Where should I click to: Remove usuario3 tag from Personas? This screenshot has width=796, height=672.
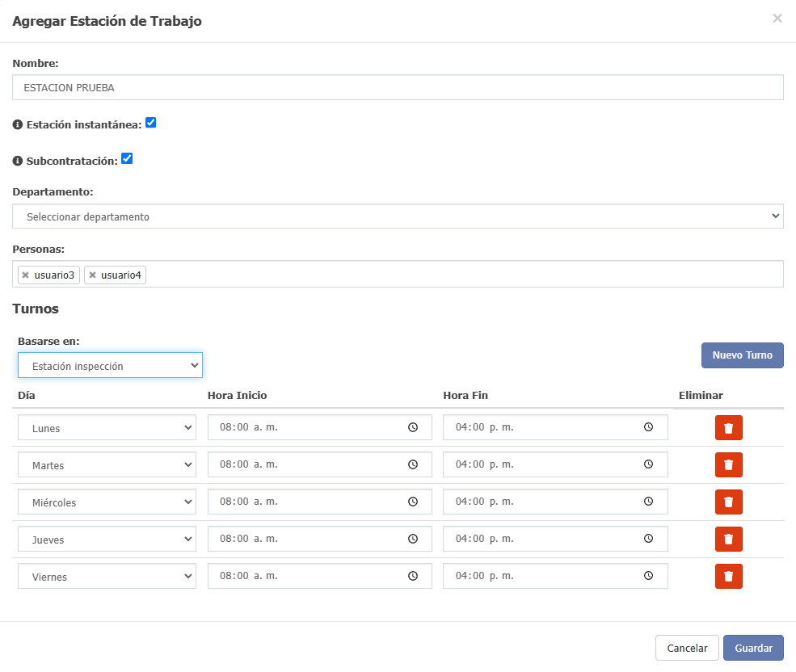[x=25, y=275]
